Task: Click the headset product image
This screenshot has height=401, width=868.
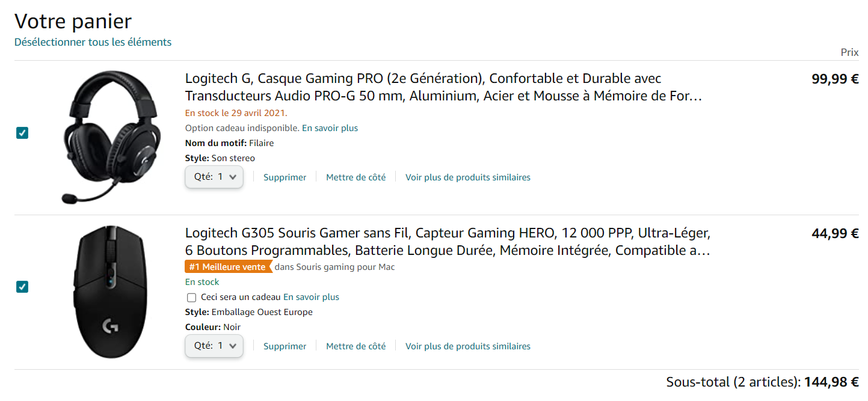Action: pos(111,137)
